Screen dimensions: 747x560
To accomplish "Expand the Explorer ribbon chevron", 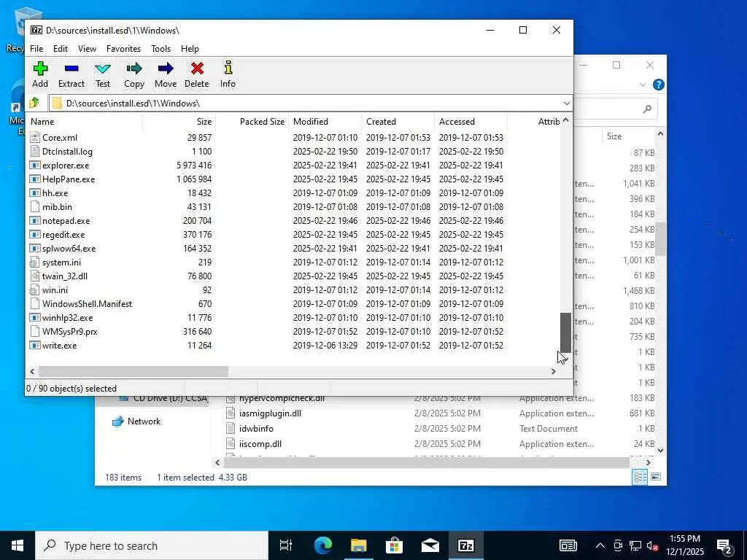I will [x=642, y=85].
